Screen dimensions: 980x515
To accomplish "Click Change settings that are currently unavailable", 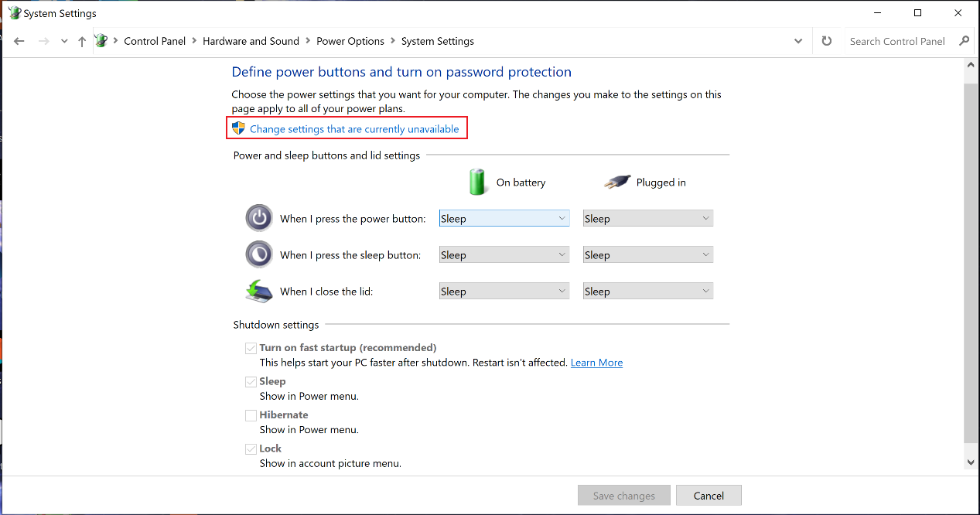I will click(354, 129).
